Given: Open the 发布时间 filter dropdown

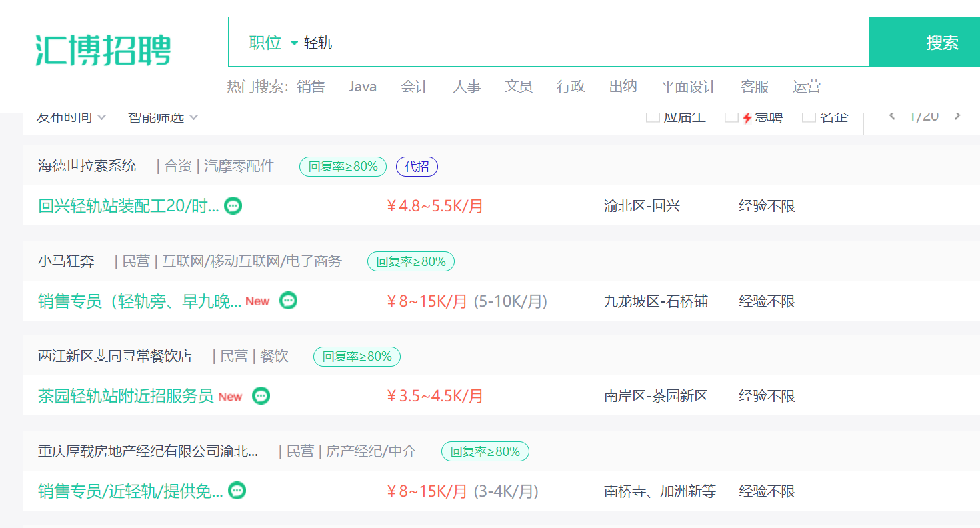Looking at the screenshot, I should click(71, 117).
